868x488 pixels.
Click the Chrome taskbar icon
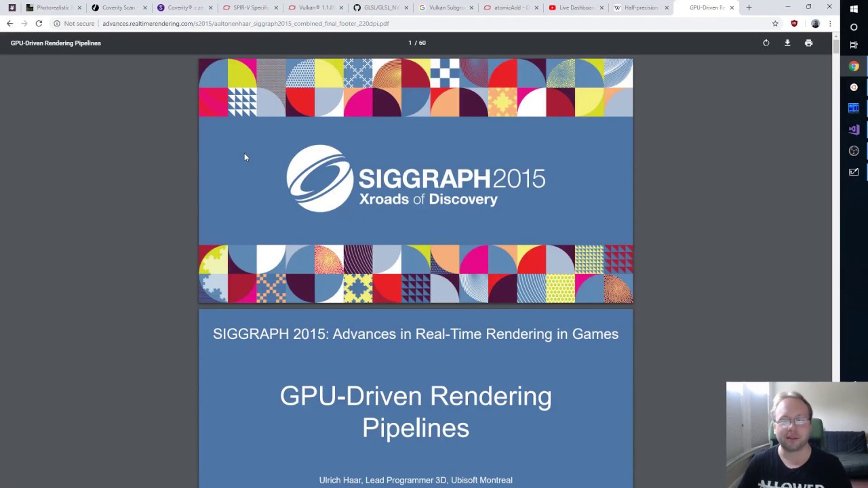click(x=854, y=66)
